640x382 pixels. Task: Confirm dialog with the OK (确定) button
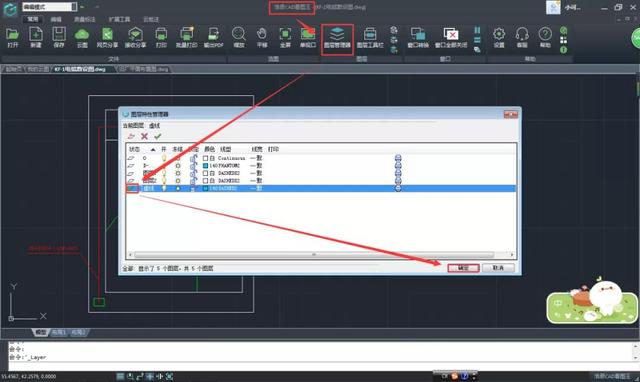[463, 268]
